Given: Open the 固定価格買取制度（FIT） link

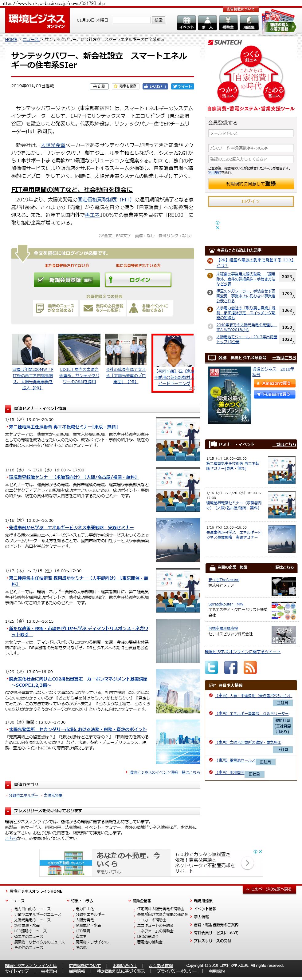Looking at the screenshot, I should click(106, 199).
